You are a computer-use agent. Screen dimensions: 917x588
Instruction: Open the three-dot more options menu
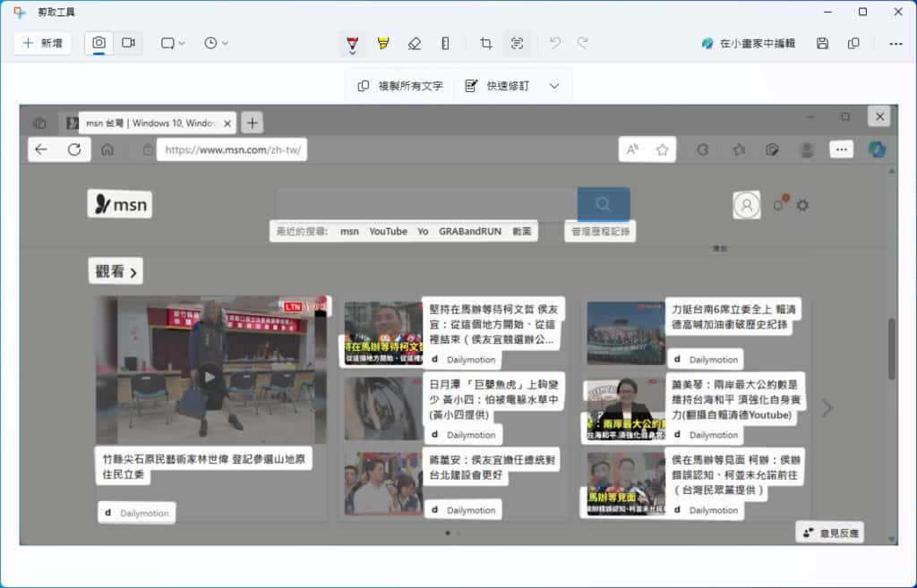pos(896,43)
